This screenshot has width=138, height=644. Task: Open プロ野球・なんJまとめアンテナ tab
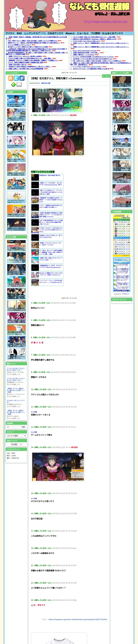[x=107, y=33]
